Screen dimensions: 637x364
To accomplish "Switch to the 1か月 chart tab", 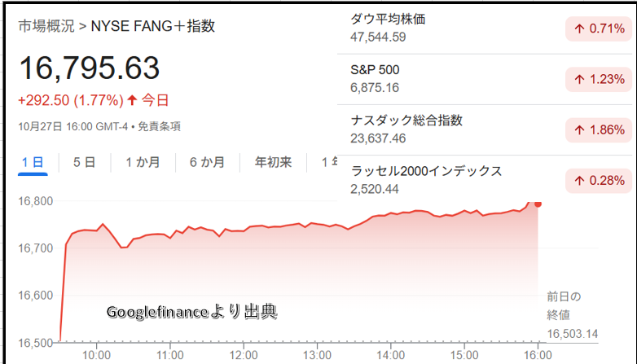I will (143, 162).
